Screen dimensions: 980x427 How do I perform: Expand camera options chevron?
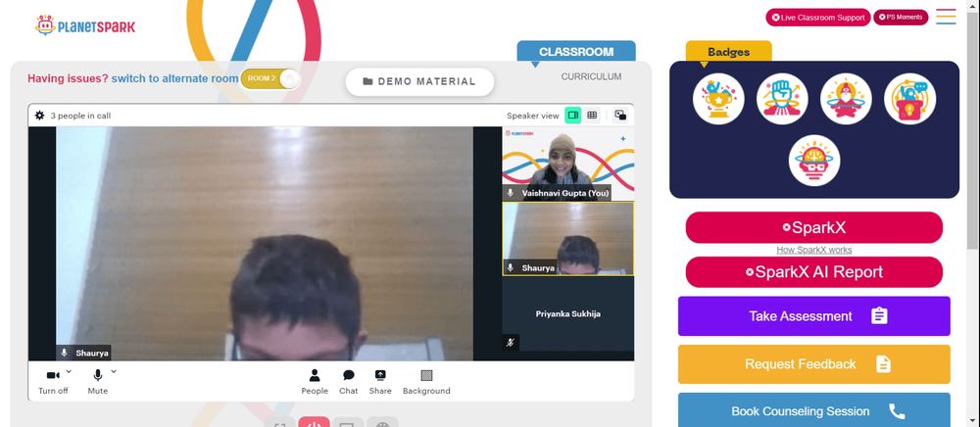click(69, 371)
